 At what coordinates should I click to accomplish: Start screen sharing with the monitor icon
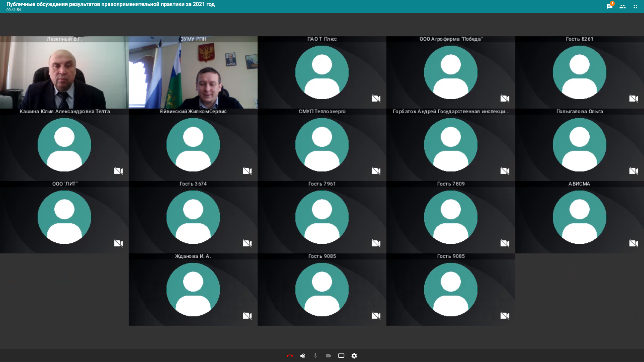pos(341,356)
